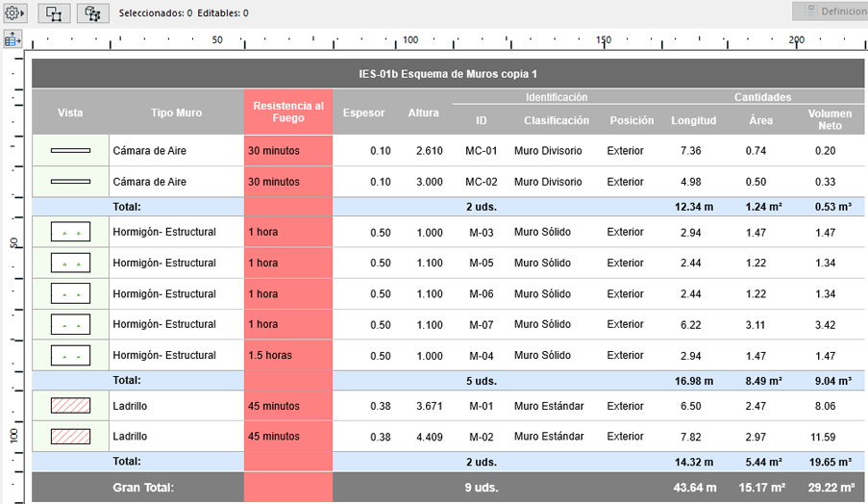Viewport: 868px width, 504px height.
Task: Click the Identificación group header
Action: [557, 97]
